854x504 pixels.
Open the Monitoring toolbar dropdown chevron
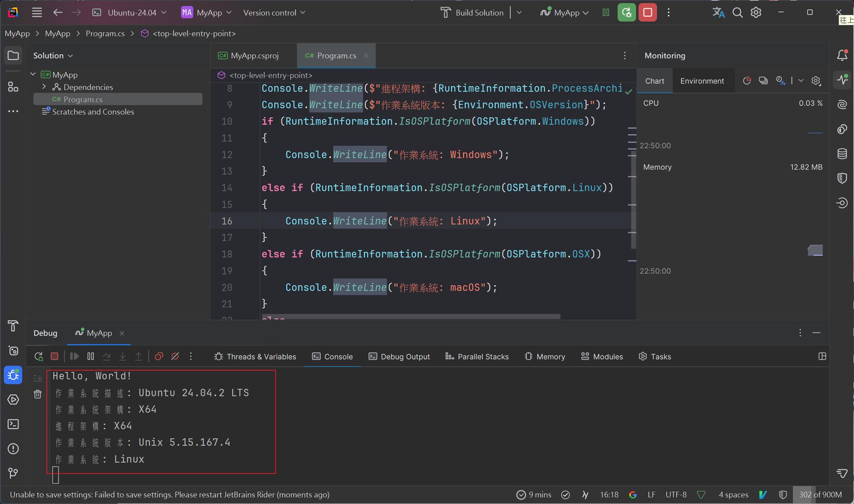click(801, 81)
